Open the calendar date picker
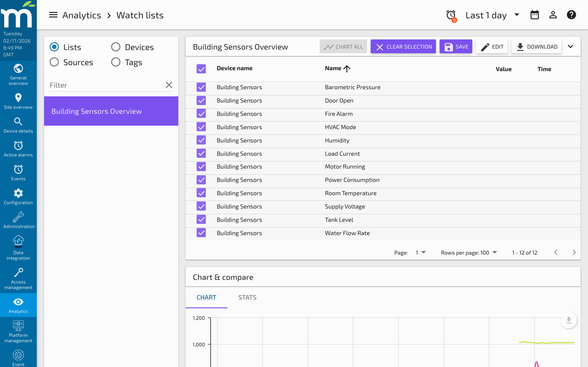 pos(534,15)
